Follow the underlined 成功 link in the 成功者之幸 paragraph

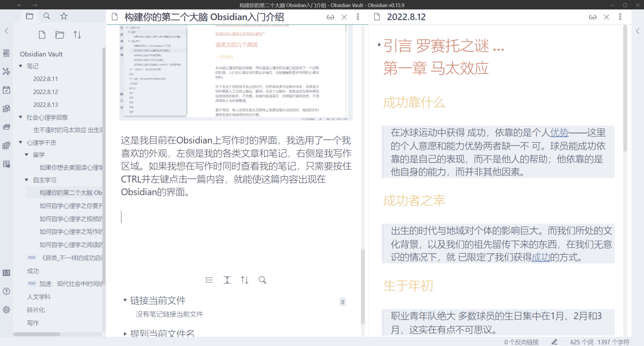pos(541,257)
